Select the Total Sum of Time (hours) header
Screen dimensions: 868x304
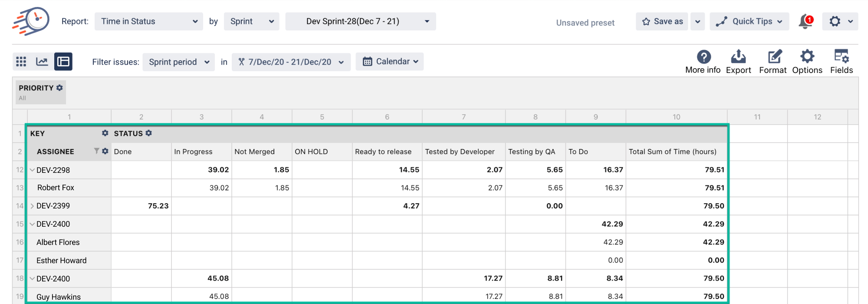click(677, 152)
